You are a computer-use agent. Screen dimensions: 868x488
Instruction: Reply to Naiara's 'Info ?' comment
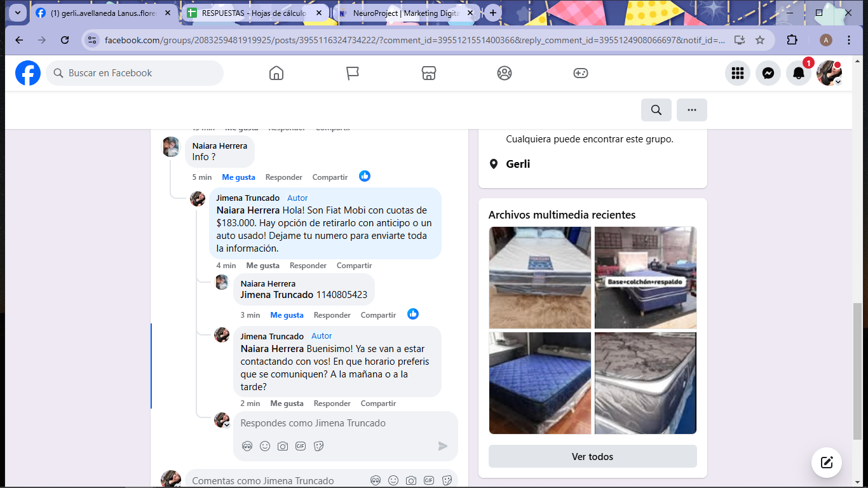point(284,177)
